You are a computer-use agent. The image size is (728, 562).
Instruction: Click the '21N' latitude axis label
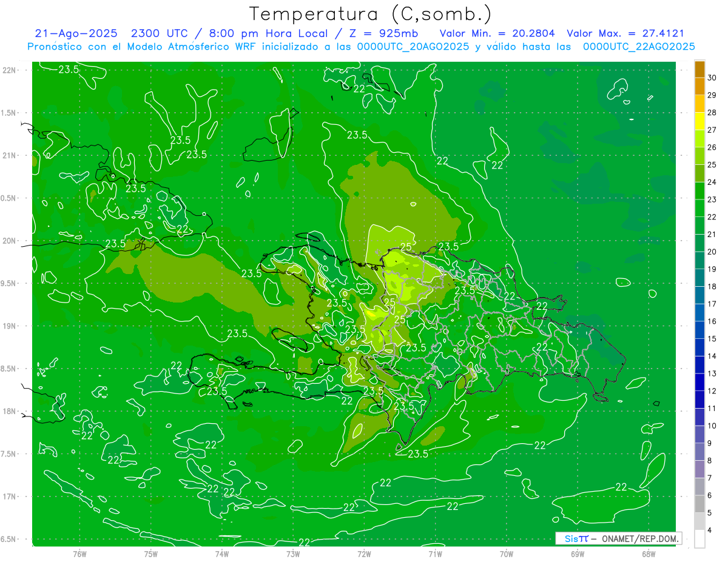[x=10, y=156]
